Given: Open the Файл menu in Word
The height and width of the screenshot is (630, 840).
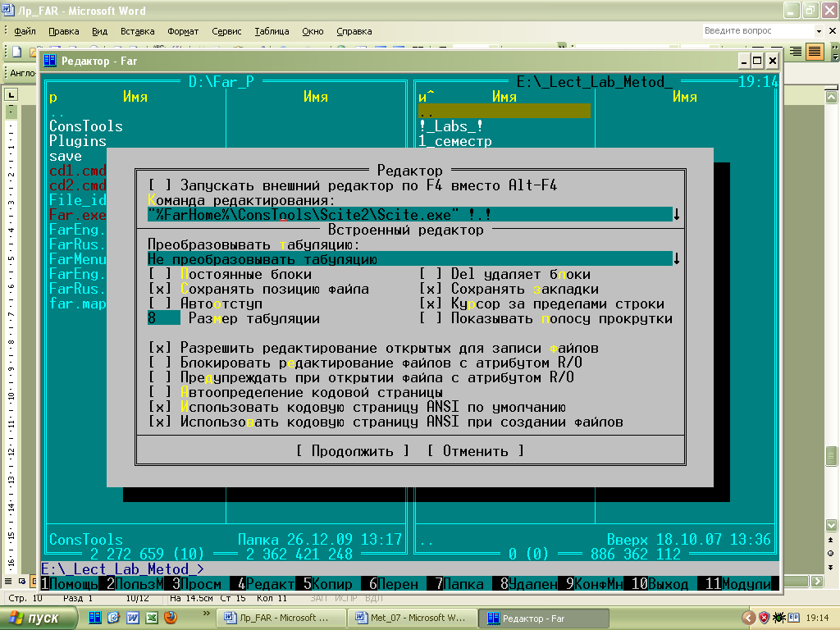Looking at the screenshot, I should click(x=25, y=31).
